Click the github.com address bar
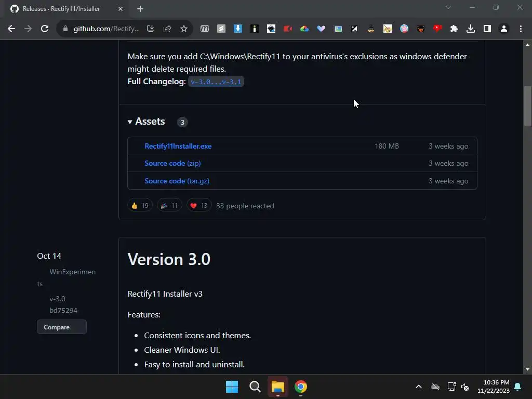Image resolution: width=532 pixels, height=399 pixels. click(107, 29)
